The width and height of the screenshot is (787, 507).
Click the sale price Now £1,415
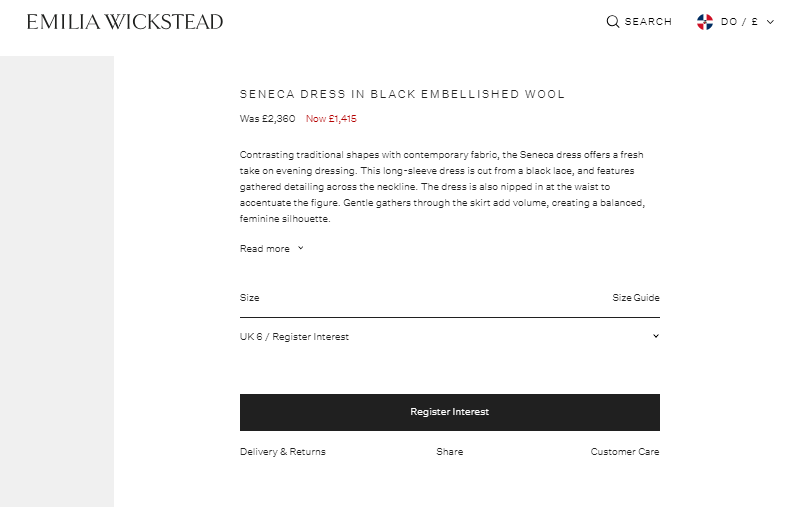coord(331,119)
